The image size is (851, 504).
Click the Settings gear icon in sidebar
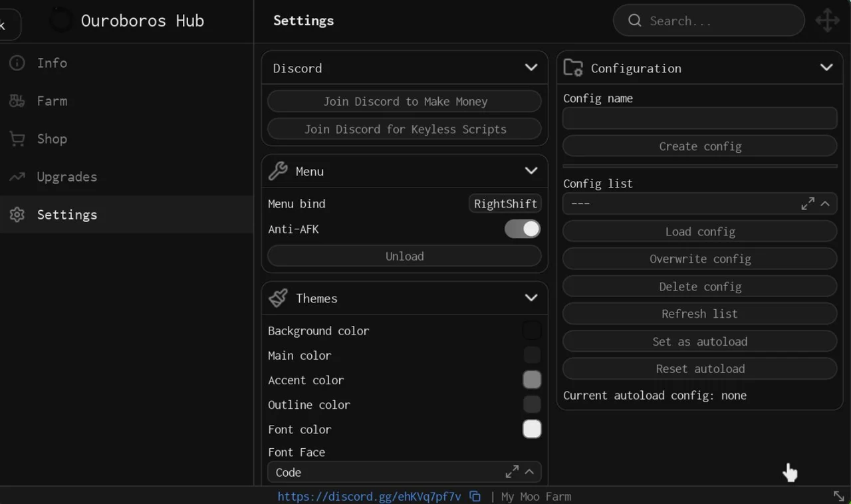tap(17, 215)
